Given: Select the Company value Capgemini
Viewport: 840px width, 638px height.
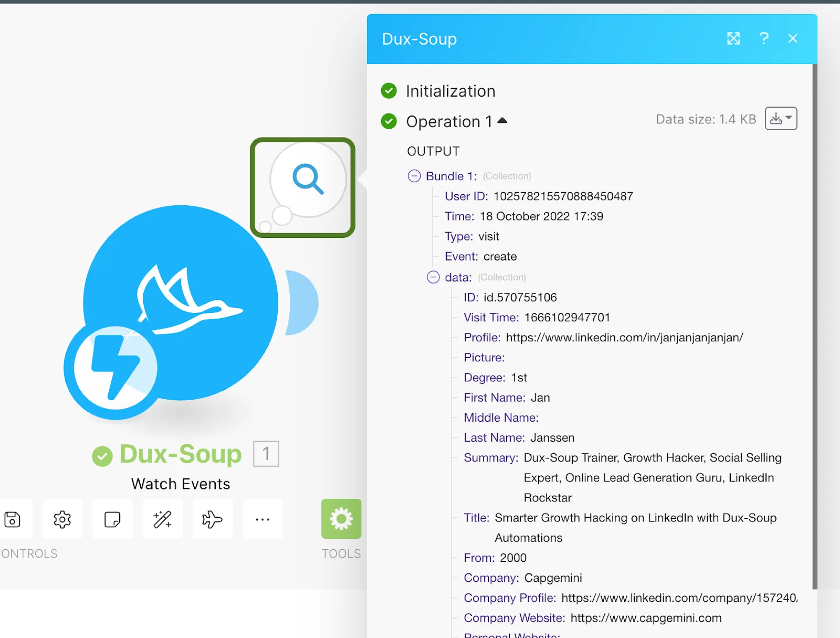Looking at the screenshot, I should (553, 578).
